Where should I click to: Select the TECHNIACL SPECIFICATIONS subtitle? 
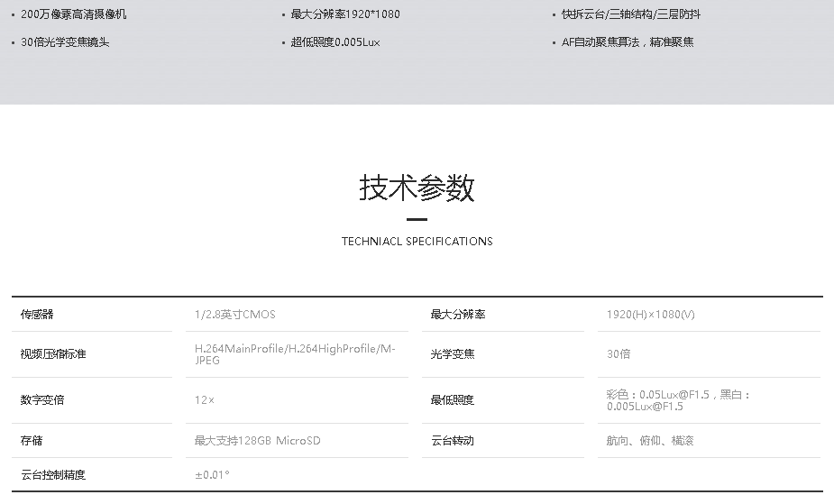click(x=417, y=242)
